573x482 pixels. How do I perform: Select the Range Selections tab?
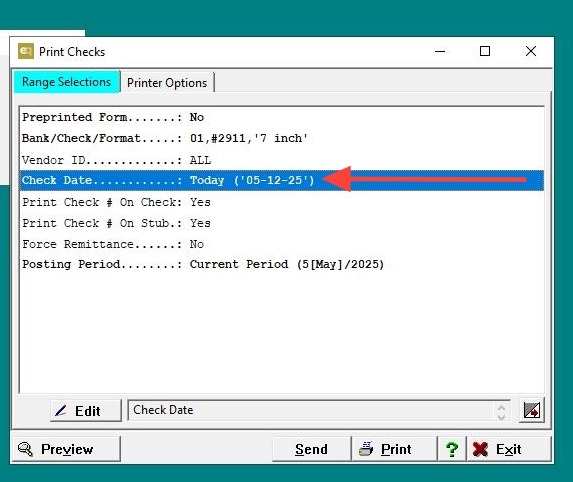(x=67, y=82)
